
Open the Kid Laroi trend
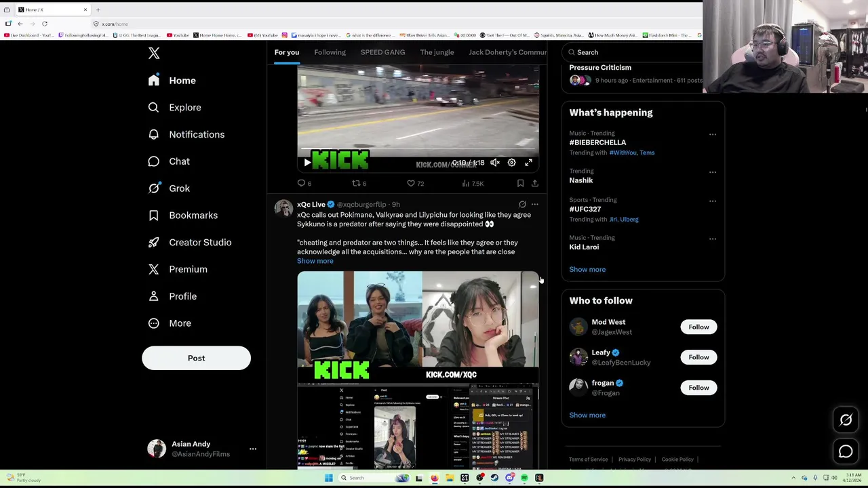coord(584,247)
